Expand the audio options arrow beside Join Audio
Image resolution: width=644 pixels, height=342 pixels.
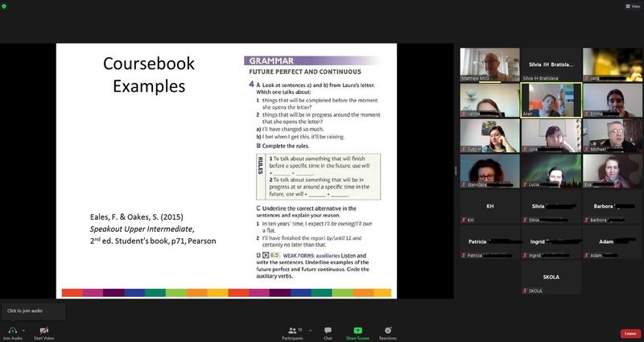click(23, 330)
